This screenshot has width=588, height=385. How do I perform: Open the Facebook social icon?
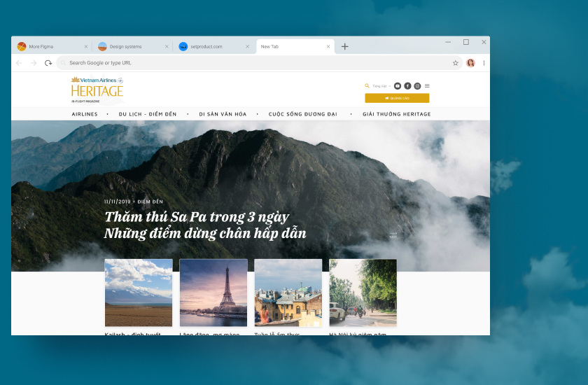point(407,86)
